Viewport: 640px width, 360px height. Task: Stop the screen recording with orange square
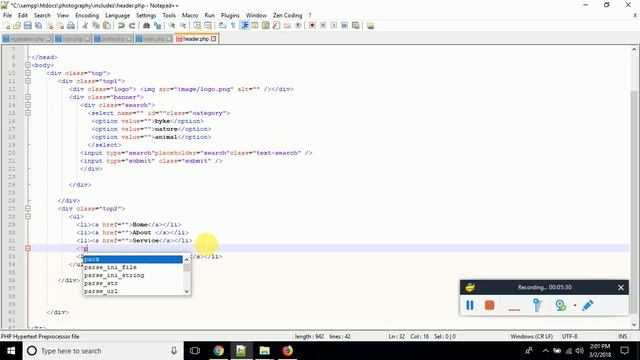[x=489, y=305]
